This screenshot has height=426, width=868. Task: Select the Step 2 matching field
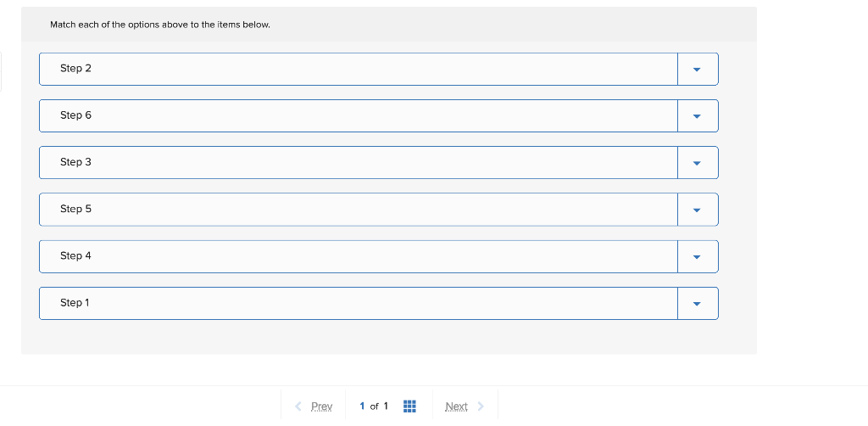click(x=358, y=69)
